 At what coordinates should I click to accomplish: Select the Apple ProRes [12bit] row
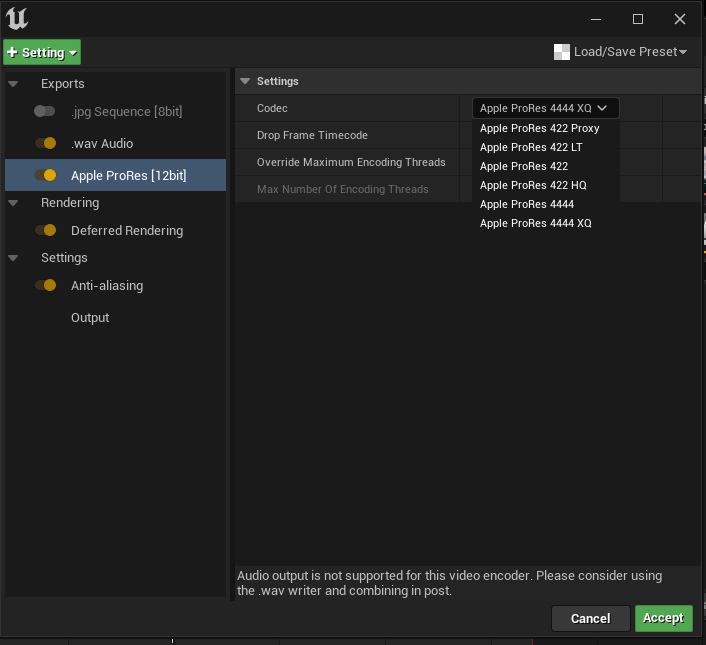click(x=116, y=175)
